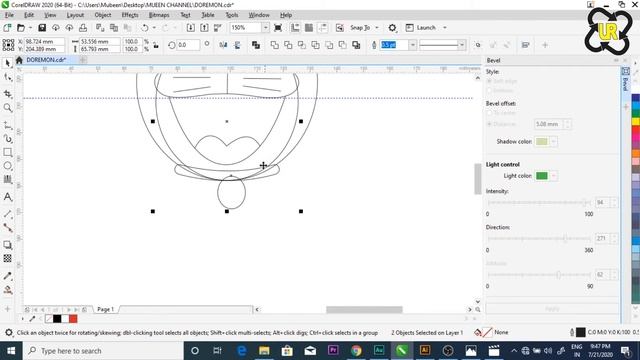Open the Options gear icon
640x360 pixels.
[x=392, y=28]
